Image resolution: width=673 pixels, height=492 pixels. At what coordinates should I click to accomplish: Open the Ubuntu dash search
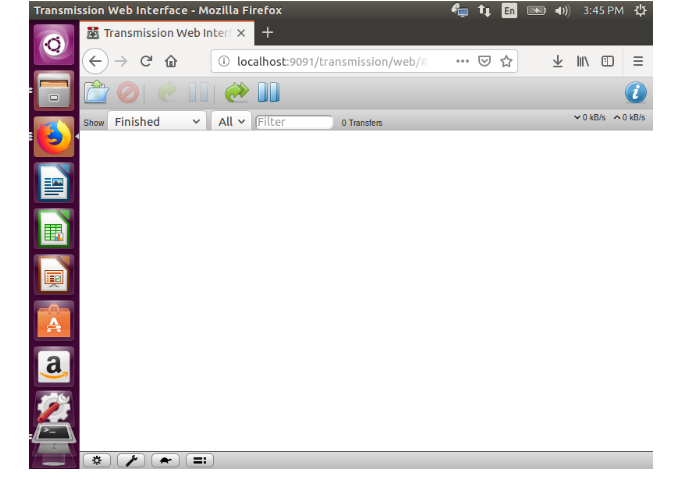(x=54, y=45)
